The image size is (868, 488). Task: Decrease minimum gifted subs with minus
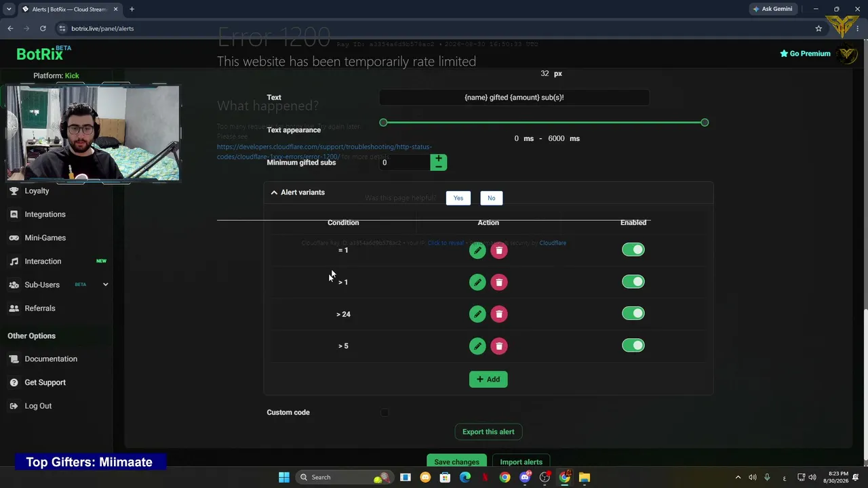coord(439,167)
